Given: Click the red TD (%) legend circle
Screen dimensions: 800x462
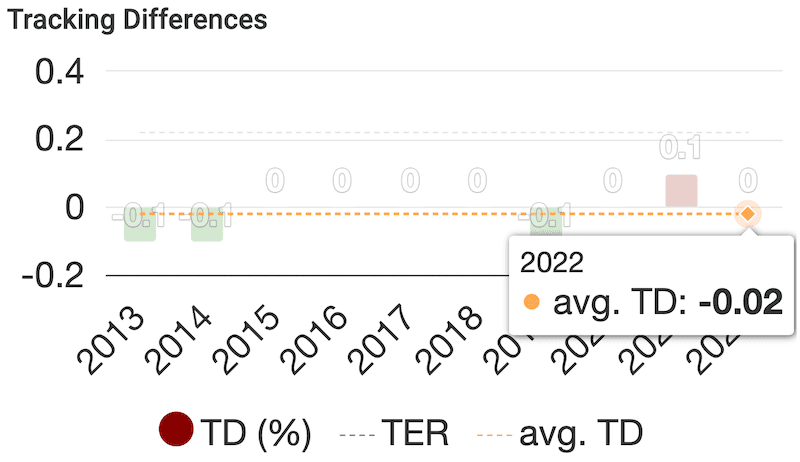Looking at the screenshot, I should pyautogui.click(x=177, y=432).
